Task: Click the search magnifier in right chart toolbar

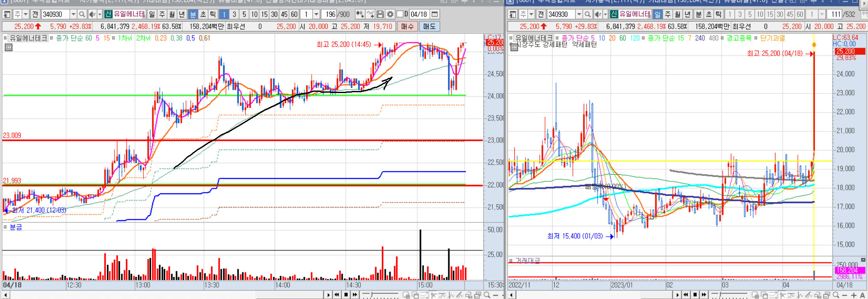Action: [x=587, y=14]
